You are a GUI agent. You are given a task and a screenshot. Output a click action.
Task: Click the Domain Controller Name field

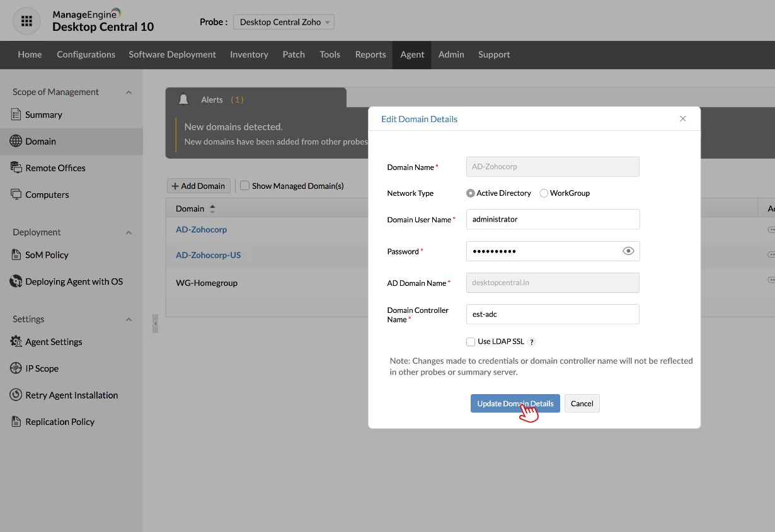(553, 314)
